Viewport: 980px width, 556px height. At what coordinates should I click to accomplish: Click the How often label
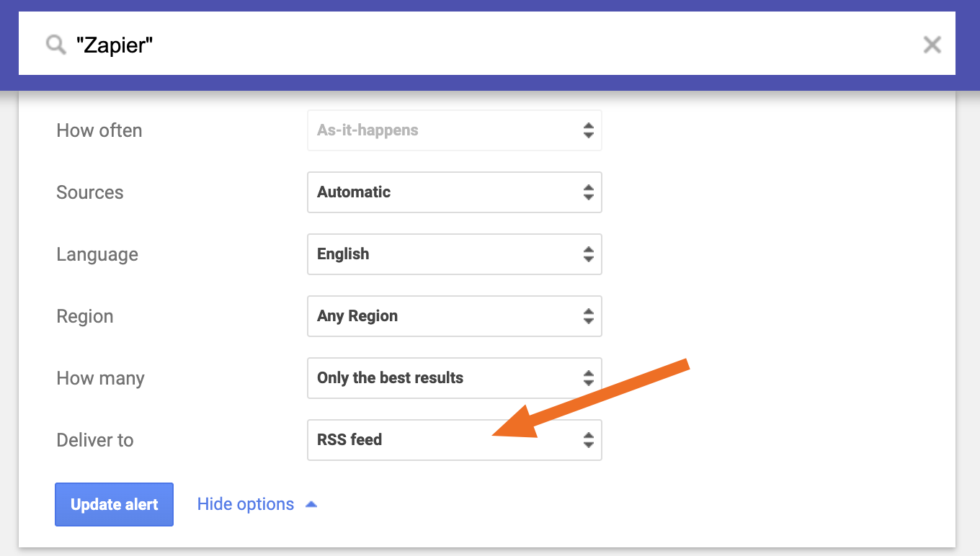coord(99,130)
